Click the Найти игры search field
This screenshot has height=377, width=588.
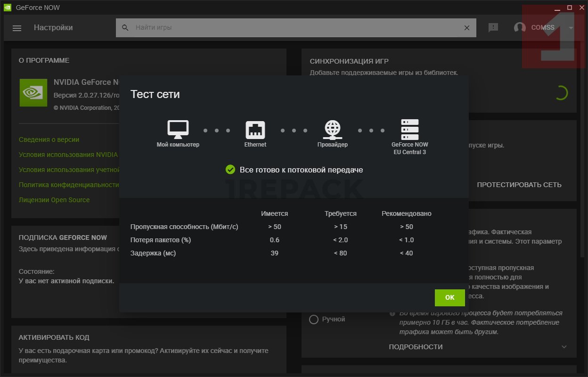[x=292, y=28]
